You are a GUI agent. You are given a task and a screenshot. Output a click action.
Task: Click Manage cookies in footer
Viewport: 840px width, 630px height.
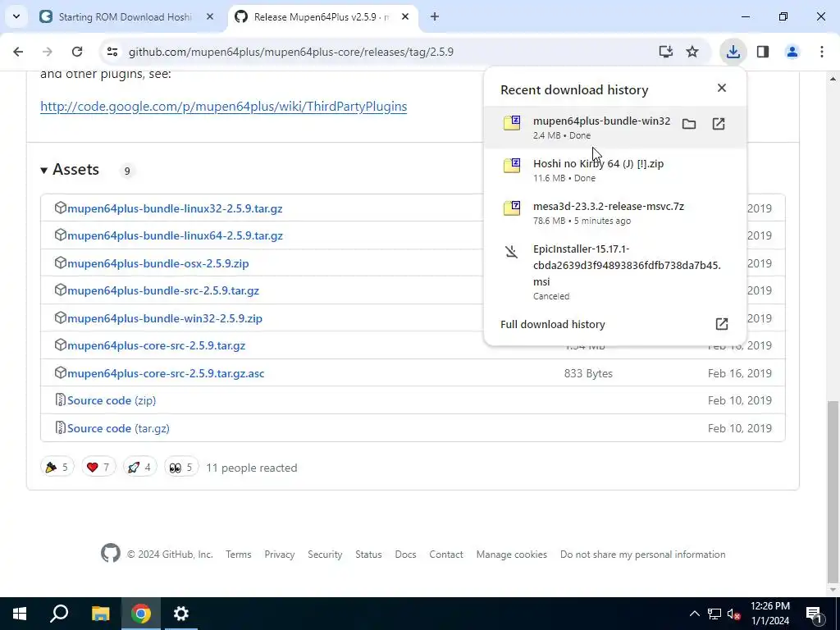(512, 555)
